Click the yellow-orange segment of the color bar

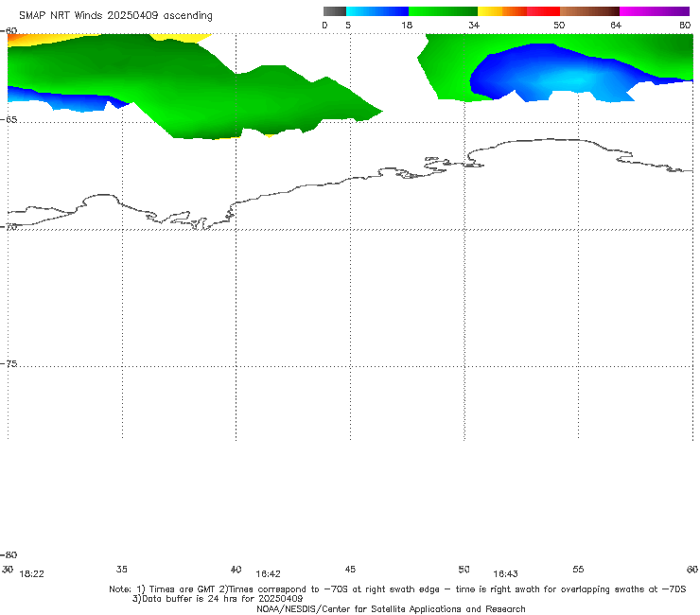(501, 11)
